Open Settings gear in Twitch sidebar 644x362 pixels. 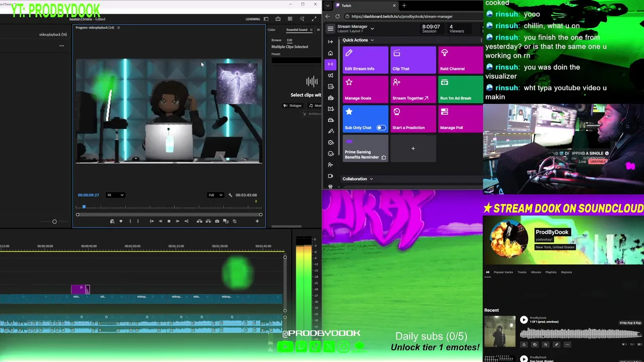(x=330, y=142)
